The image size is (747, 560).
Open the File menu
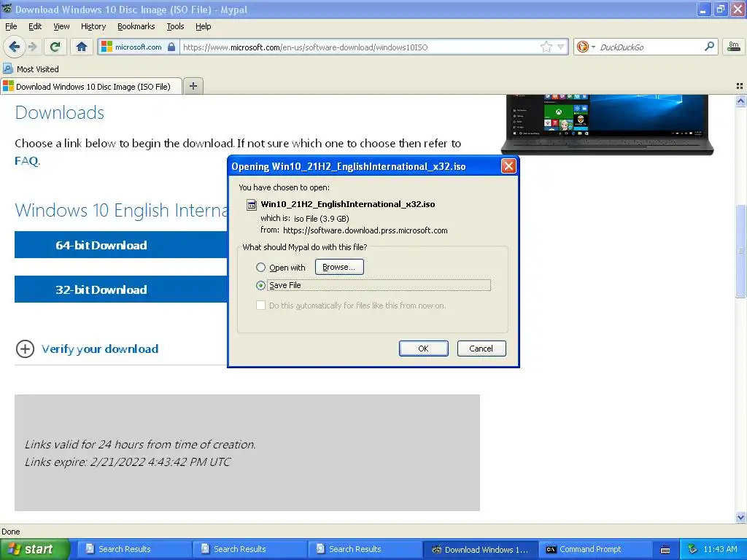tap(11, 26)
